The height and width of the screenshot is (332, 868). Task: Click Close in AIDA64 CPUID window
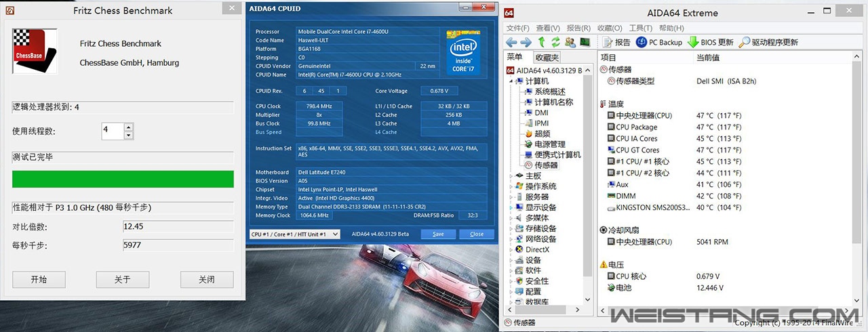477,234
